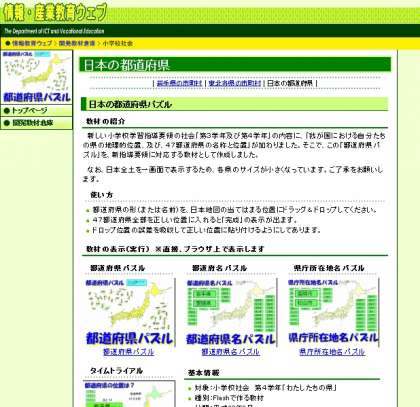Viewport: 420px width, 407px height.
Task: Open the second sidebar menu item below トップページ
Action: pyautogui.click(x=36, y=123)
